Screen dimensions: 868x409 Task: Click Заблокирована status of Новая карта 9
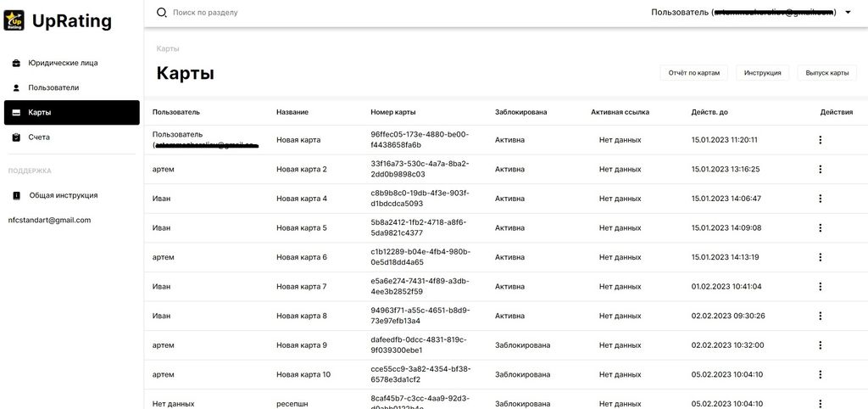pos(522,345)
